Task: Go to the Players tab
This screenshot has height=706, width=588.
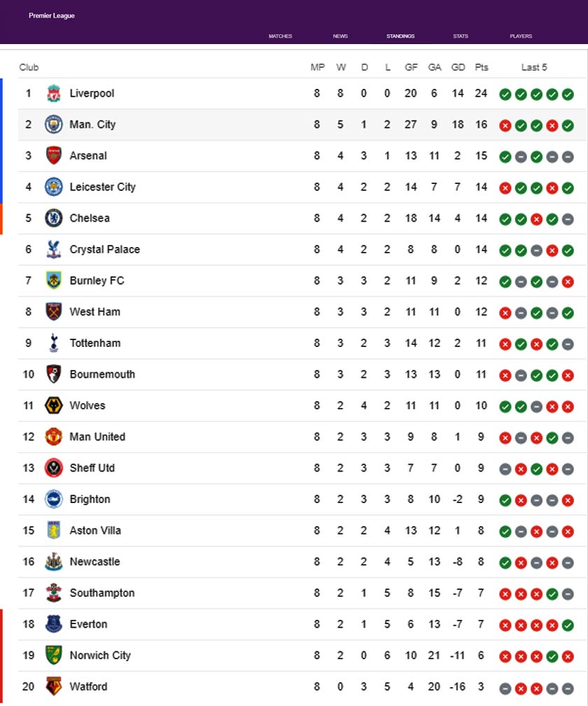Action: click(521, 36)
